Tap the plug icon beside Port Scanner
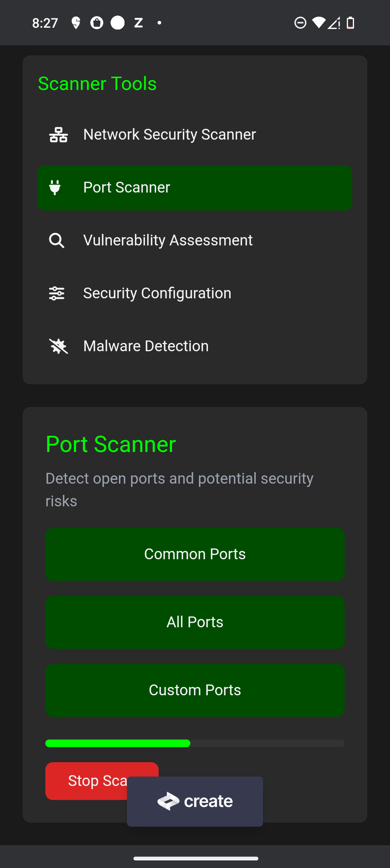Image resolution: width=390 pixels, height=868 pixels. pyautogui.click(x=55, y=187)
